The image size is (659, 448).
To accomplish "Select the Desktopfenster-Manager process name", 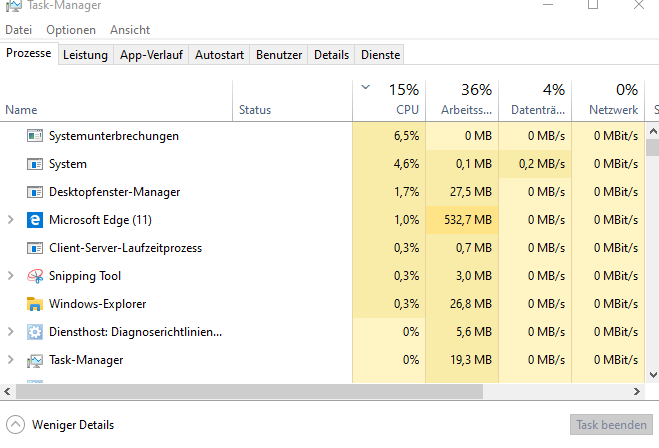I will (x=114, y=192).
